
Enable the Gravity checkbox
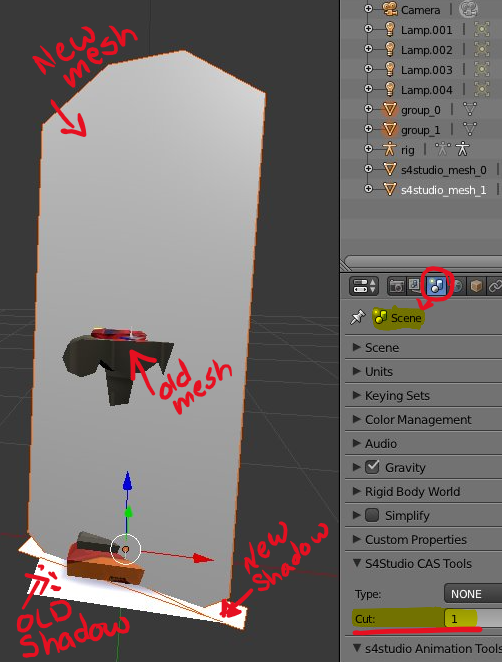(372, 467)
